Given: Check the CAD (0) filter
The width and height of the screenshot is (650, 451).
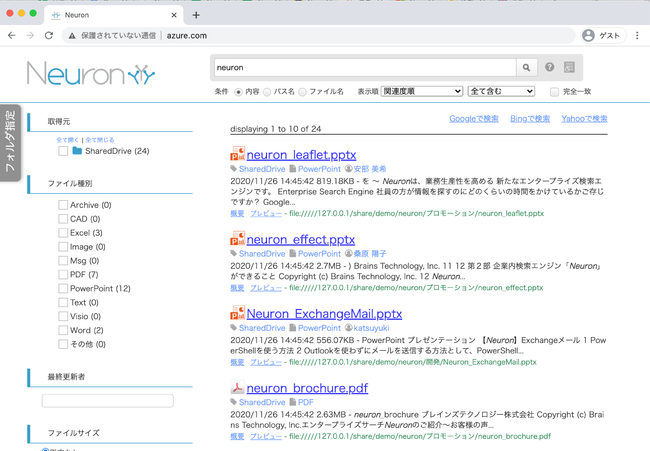Looking at the screenshot, I should [63, 218].
